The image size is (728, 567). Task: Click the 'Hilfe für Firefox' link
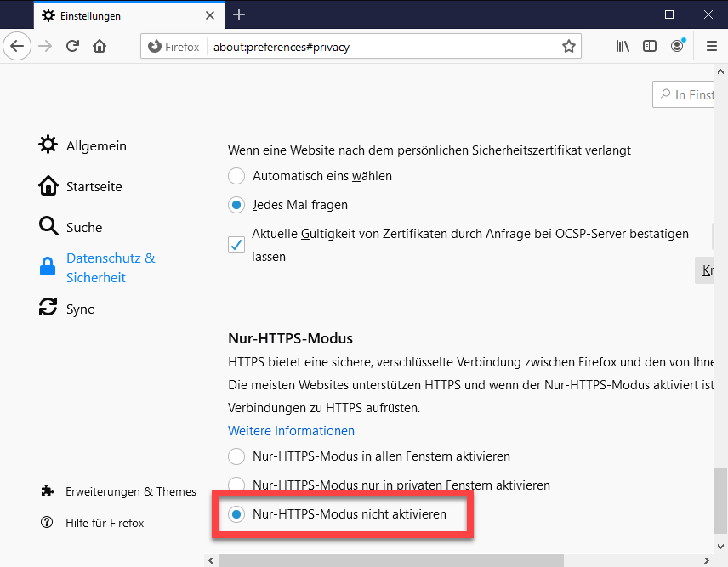pyautogui.click(x=105, y=523)
